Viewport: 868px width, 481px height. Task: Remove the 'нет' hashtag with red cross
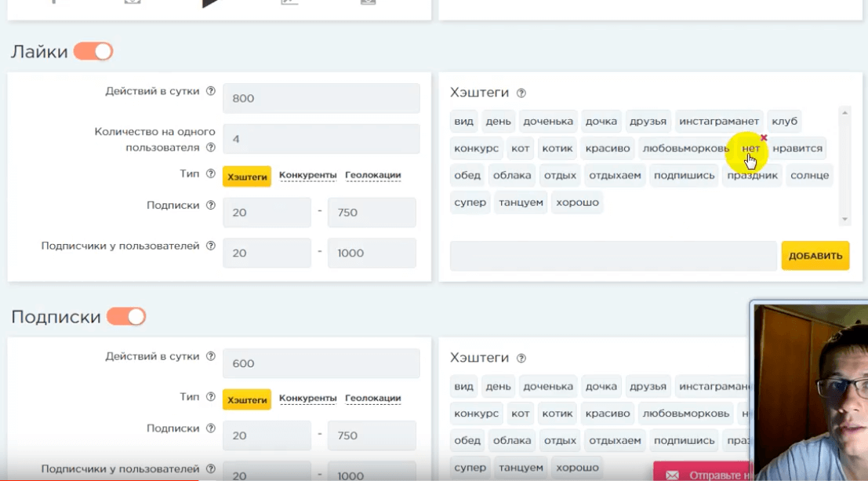[764, 138]
